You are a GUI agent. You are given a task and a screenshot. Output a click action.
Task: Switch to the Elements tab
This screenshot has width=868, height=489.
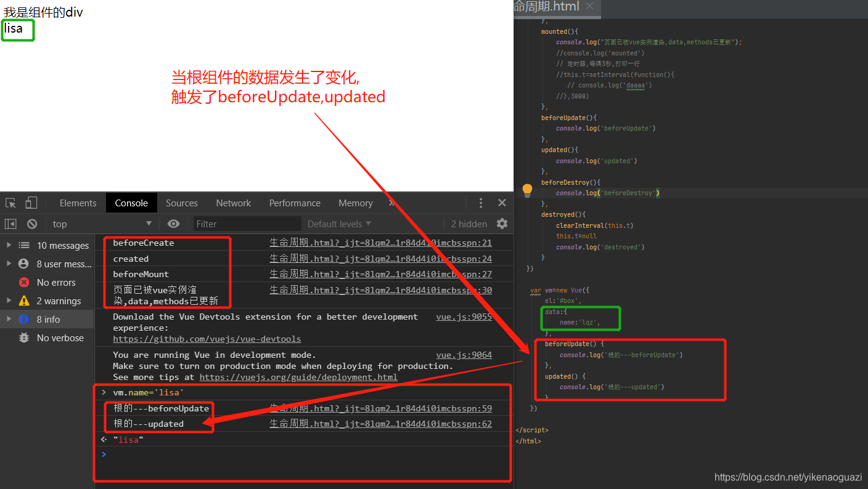point(78,203)
